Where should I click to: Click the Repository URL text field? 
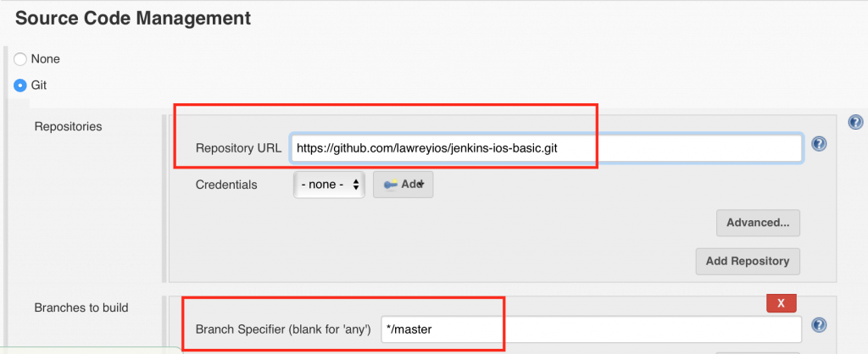click(x=545, y=148)
